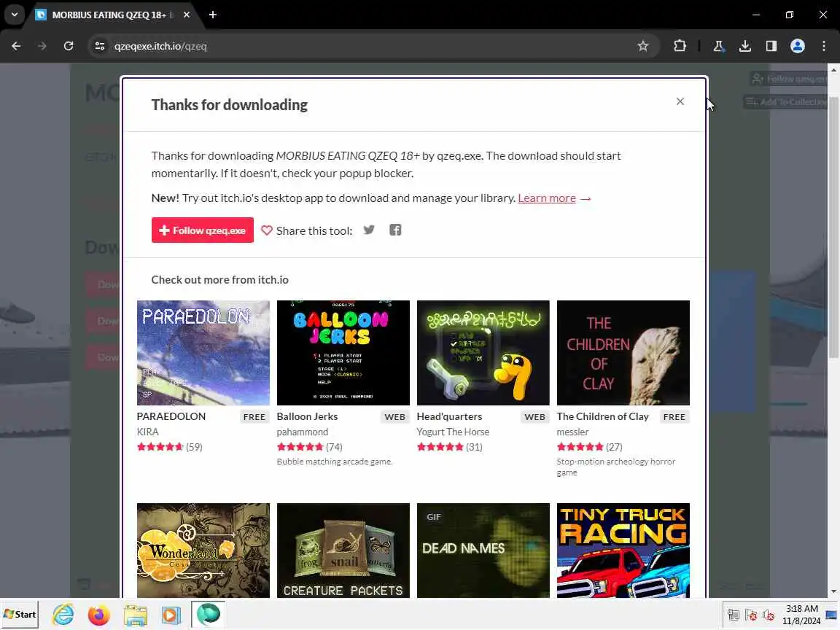Click the WEB badge on Balloon Jerks
Screen dimensions: 840x630
click(394, 417)
